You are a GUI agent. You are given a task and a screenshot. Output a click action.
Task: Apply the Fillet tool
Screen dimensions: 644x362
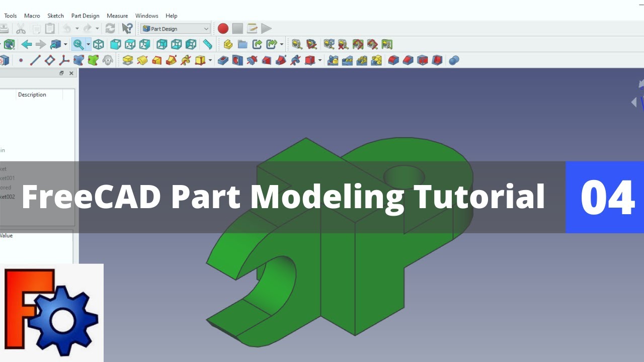click(393, 60)
